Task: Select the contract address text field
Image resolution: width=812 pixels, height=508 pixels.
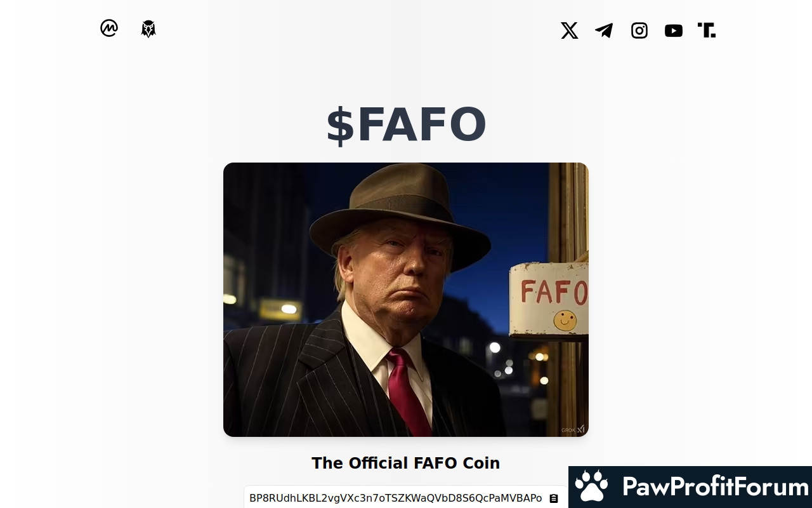Action: pyautogui.click(x=406, y=497)
